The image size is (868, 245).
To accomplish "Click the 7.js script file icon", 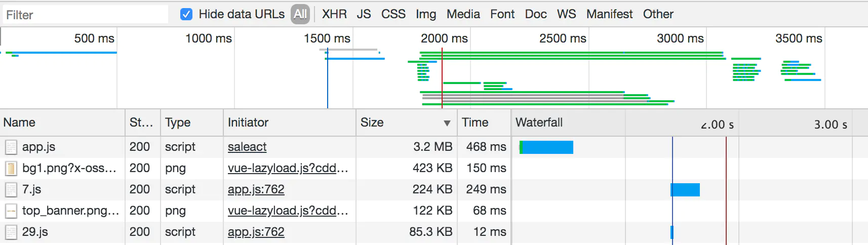I will (11, 190).
